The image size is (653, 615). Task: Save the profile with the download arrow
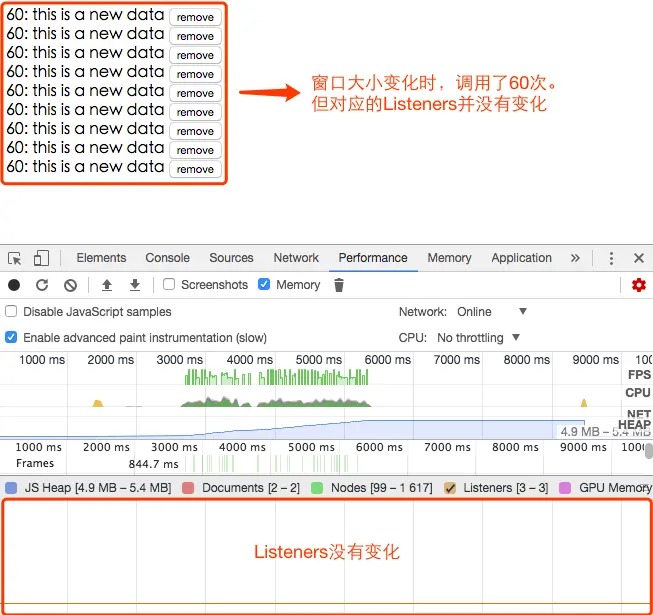point(135,285)
